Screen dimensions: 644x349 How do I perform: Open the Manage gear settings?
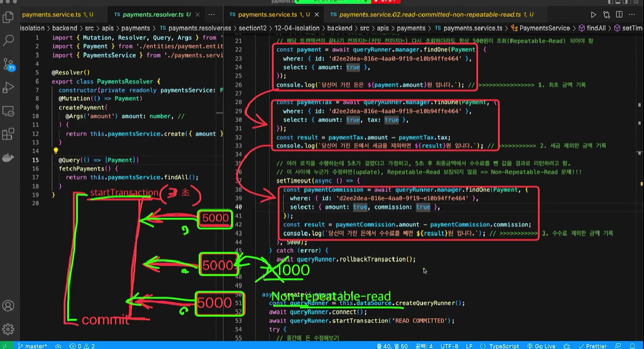point(8,329)
